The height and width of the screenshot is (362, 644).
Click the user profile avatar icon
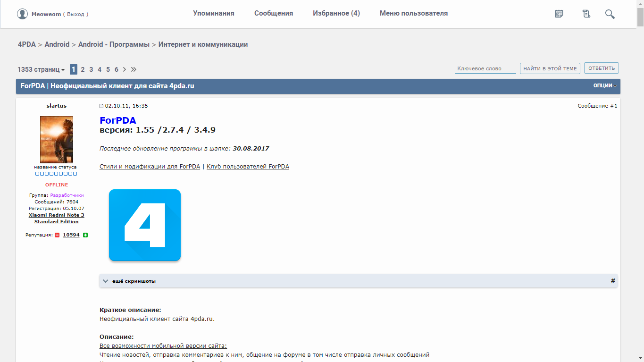click(x=22, y=14)
